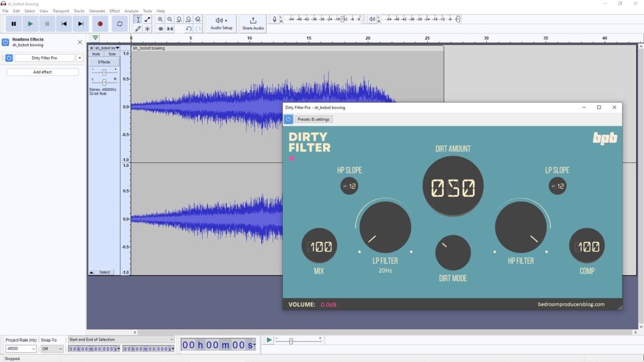Screen dimensions: 644x362
Task: Click the Silence audio selection icon
Action: (x=170, y=29)
